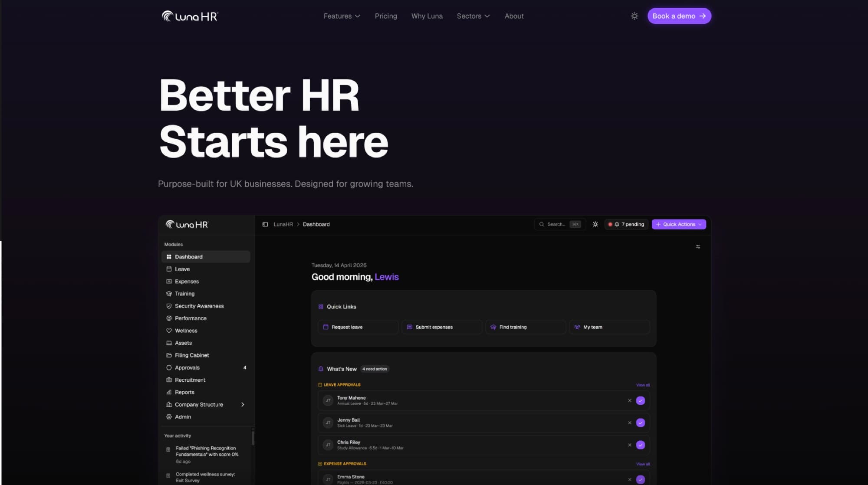Click the My team quick link
868x485 pixels.
609,327
